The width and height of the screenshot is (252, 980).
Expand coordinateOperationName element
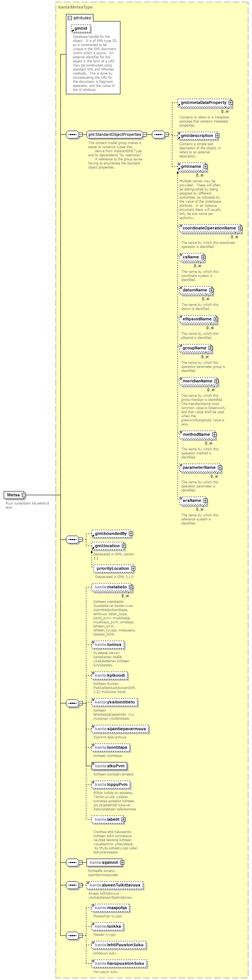[240, 228]
